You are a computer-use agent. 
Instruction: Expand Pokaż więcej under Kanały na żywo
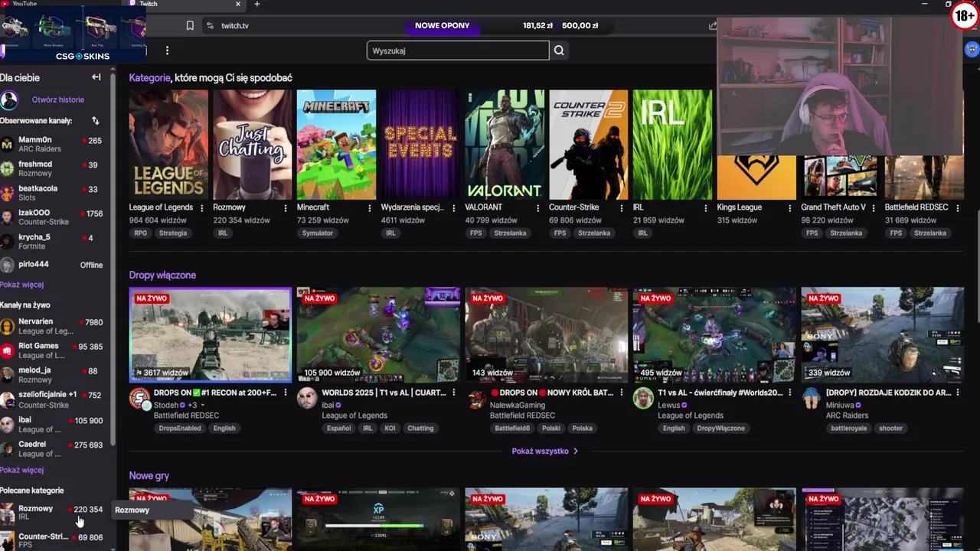pos(21,470)
